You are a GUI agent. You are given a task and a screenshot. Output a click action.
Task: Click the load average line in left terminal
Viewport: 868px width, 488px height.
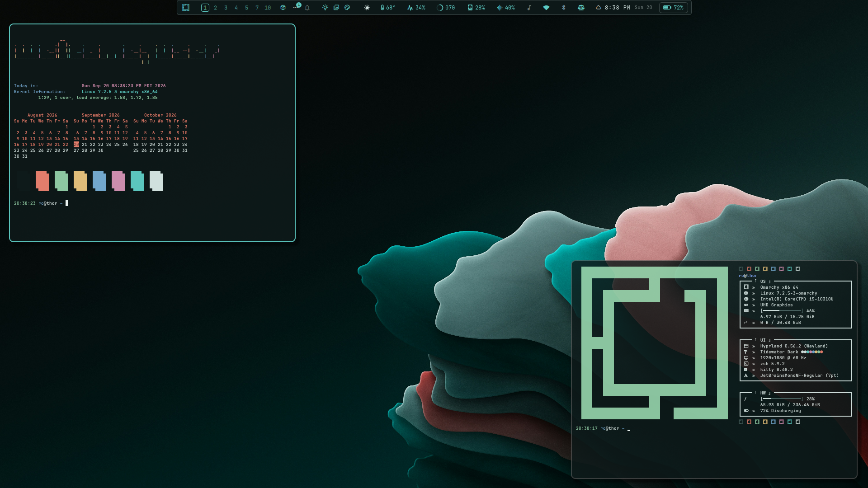click(x=98, y=98)
